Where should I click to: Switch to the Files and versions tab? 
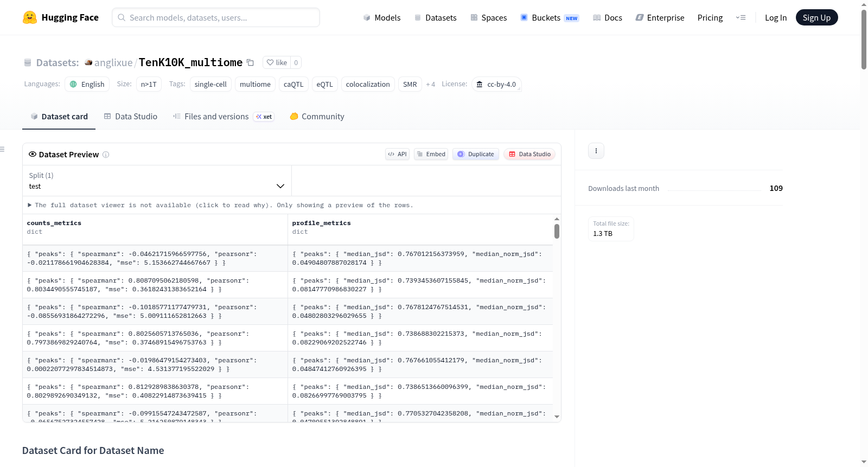point(223,117)
